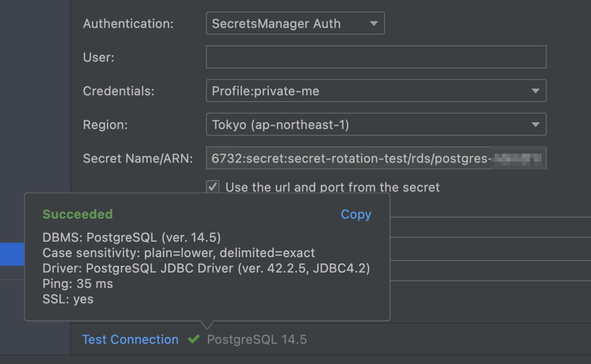591x364 pixels.
Task: Open the Authentication dropdown
Action: click(x=295, y=24)
